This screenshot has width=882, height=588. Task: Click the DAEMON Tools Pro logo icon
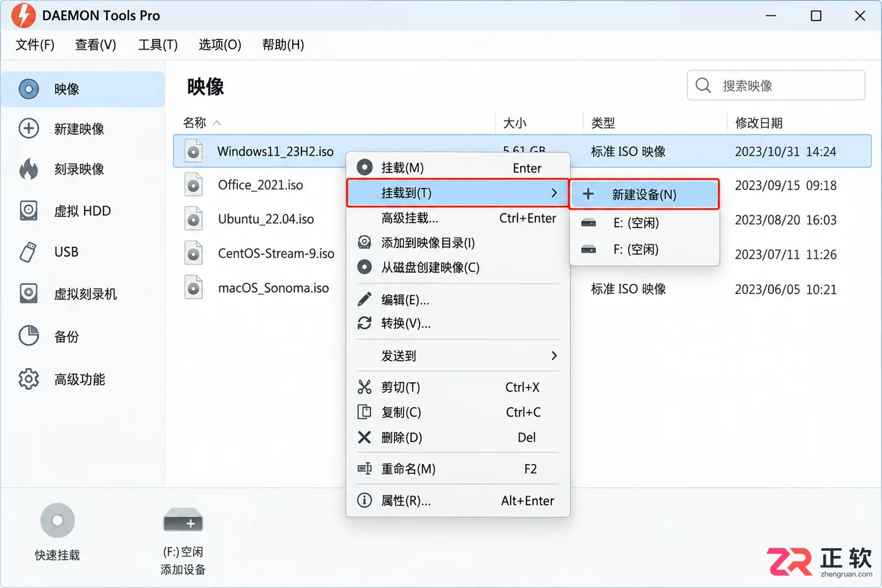coord(23,15)
